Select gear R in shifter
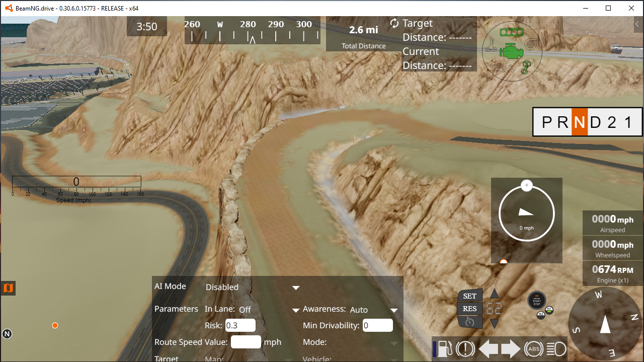Viewport: 644px width, 362px height. (x=563, y=122)
